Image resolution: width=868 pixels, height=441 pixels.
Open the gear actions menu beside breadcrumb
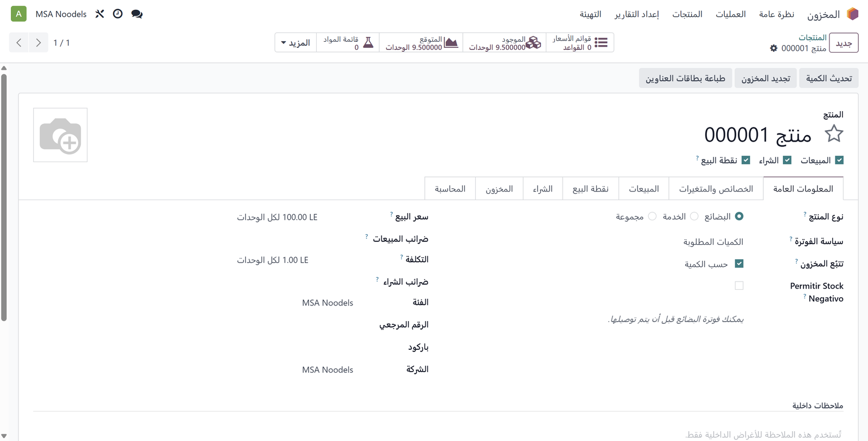(774, 48)
